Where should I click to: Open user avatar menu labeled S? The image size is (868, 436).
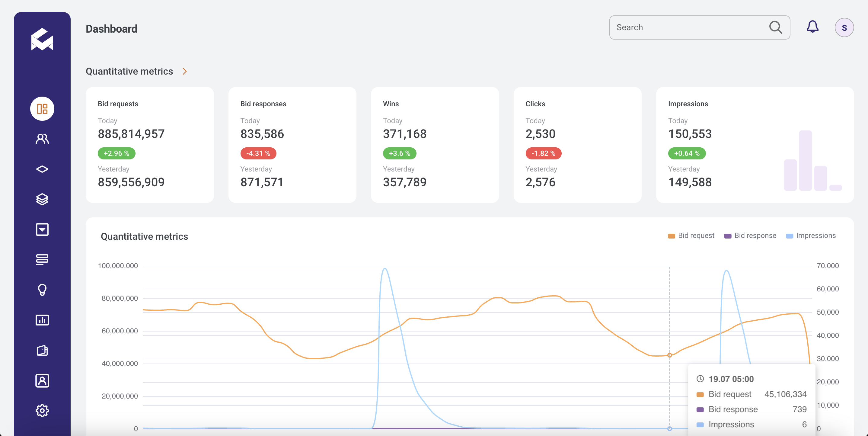tap(844, 28)
